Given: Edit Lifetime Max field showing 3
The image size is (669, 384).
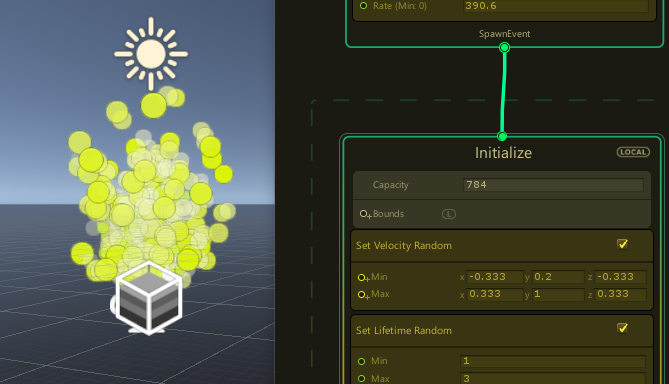Looking at the screenshot, I should pyautogui.click(x=553, y=378).
